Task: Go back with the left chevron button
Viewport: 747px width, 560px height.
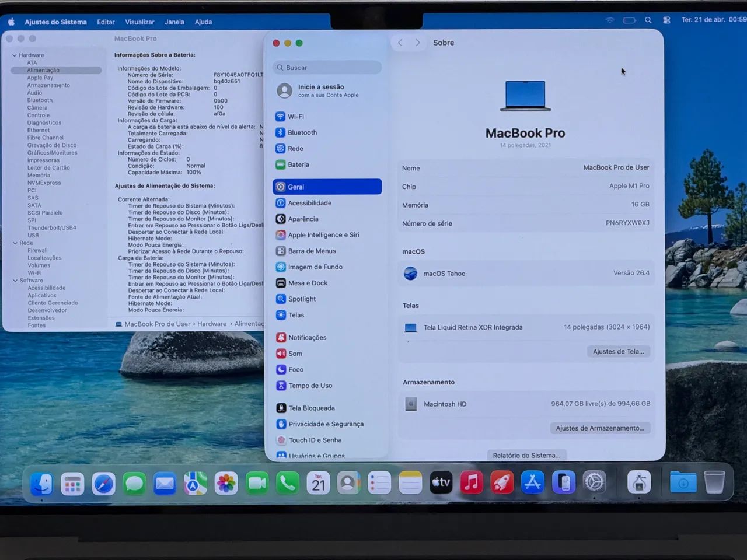Action: click(x=400, y=43)
